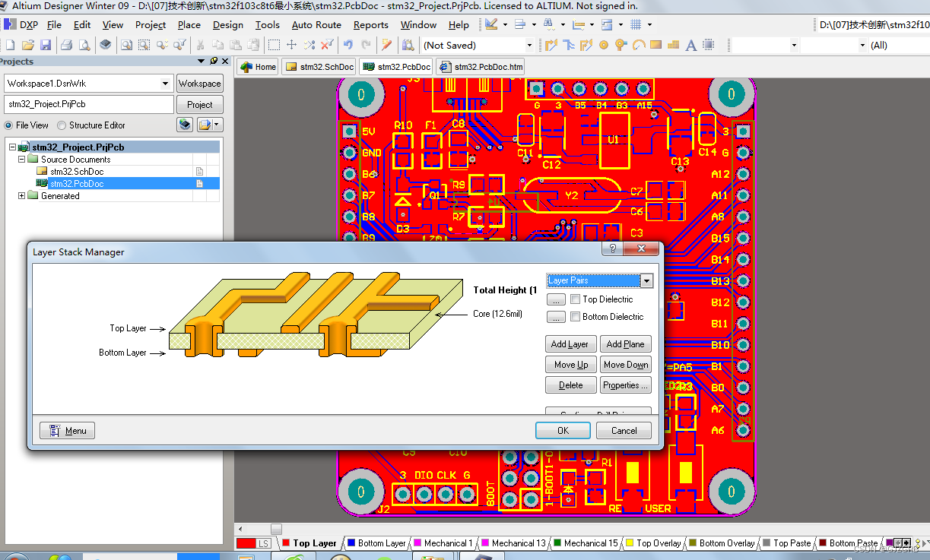
Task: Open the Menu button in Layer Stack Manager
Action: tap(68, 431)
